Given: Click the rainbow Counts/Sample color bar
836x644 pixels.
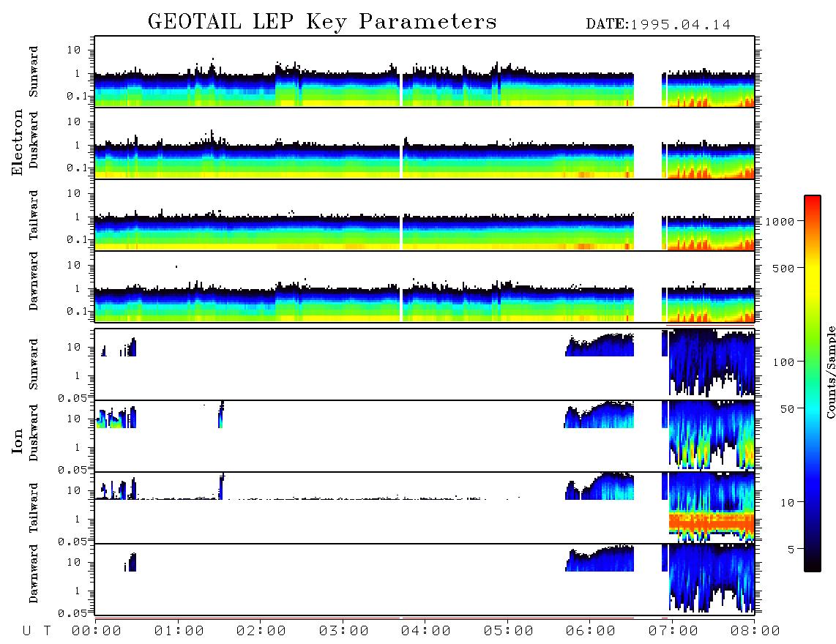Looking at the screenshot, I should pos(813,383).
